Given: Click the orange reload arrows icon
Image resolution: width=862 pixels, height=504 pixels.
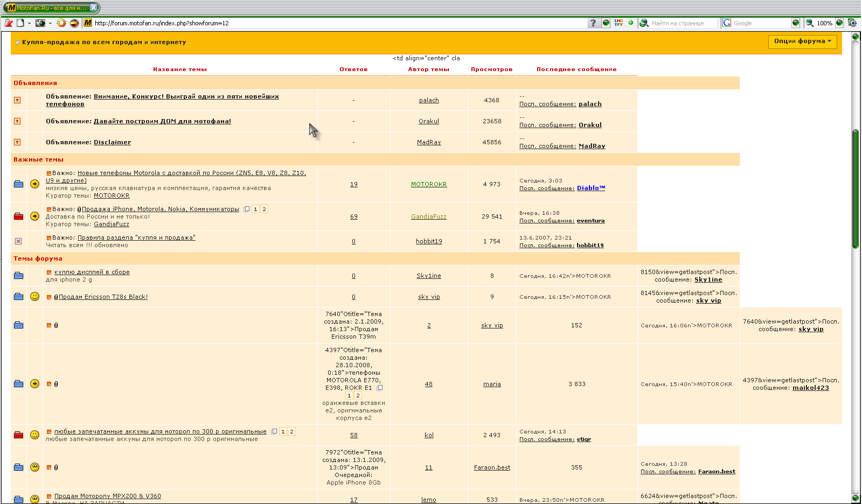Looking at the screenshot, I should click(61, 23).
